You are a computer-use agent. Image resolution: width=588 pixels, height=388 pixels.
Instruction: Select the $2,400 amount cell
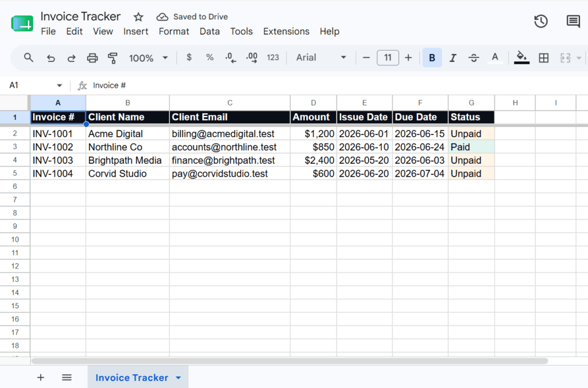[313, 161]
